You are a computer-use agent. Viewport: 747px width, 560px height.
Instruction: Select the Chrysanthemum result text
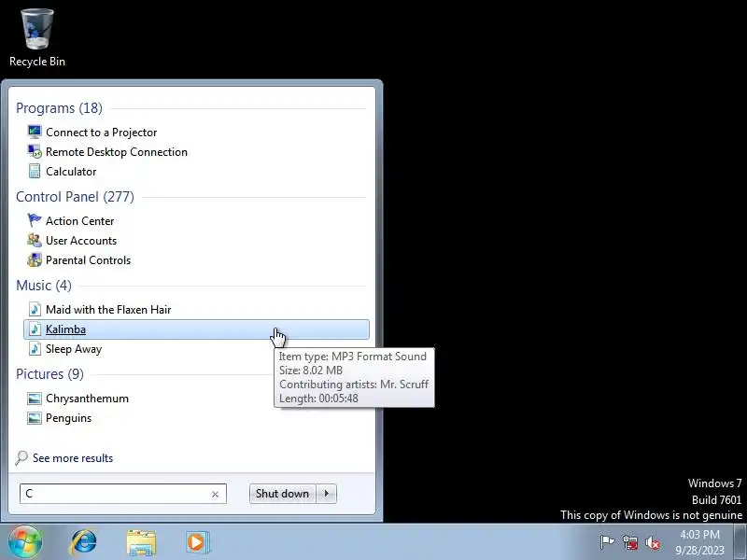click(87, 399)
